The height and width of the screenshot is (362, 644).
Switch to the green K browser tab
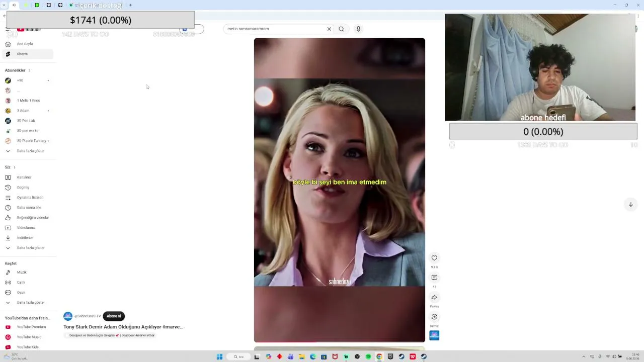[37, 5]
